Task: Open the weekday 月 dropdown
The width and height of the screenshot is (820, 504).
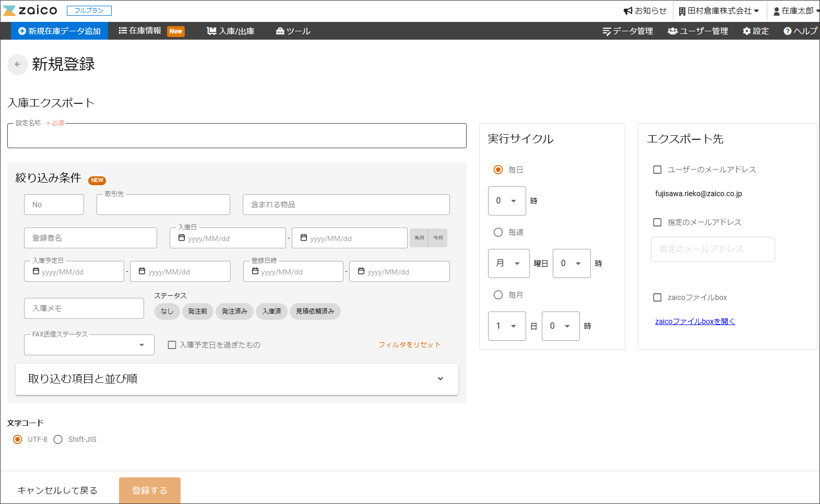Action: 508,263
